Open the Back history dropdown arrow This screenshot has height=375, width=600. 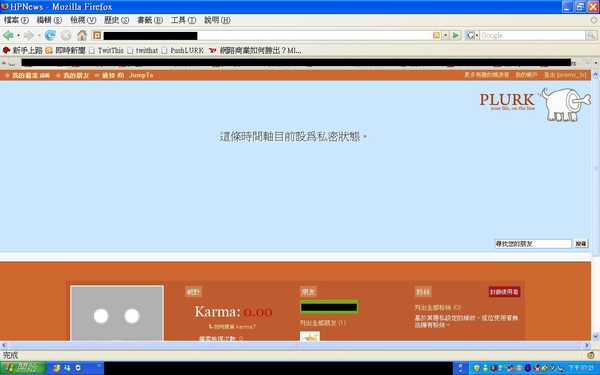18,36
